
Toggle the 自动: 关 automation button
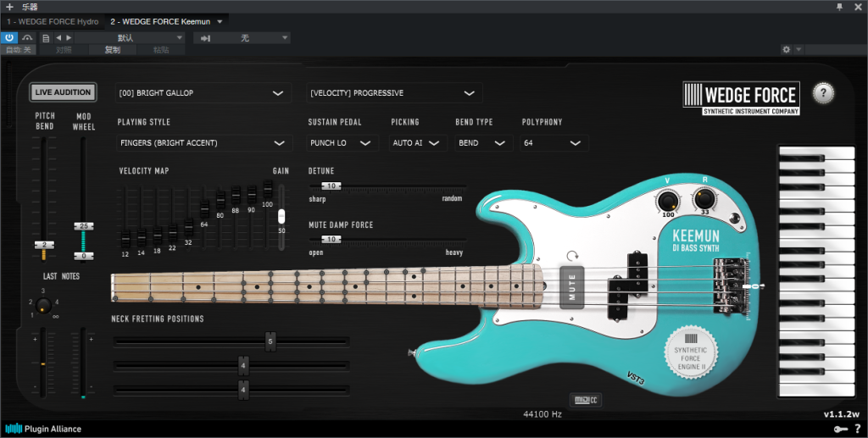pyautogui.click(x=19, y=50)
